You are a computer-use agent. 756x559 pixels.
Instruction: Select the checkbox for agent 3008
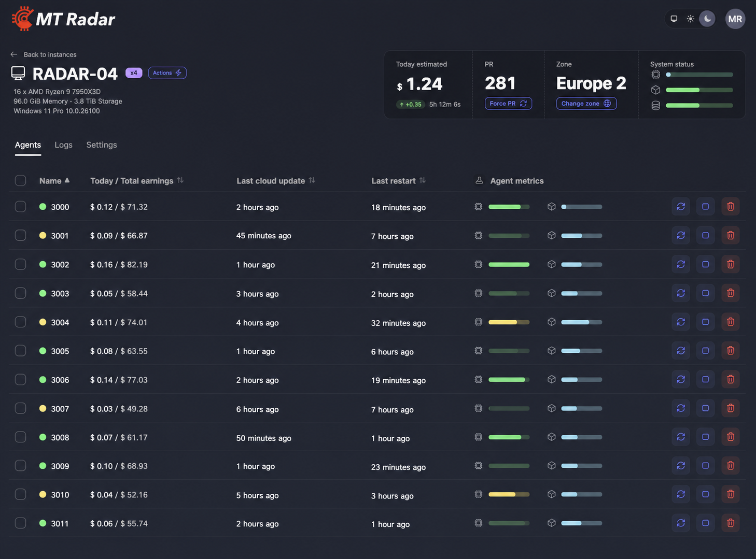click(20, 437)
